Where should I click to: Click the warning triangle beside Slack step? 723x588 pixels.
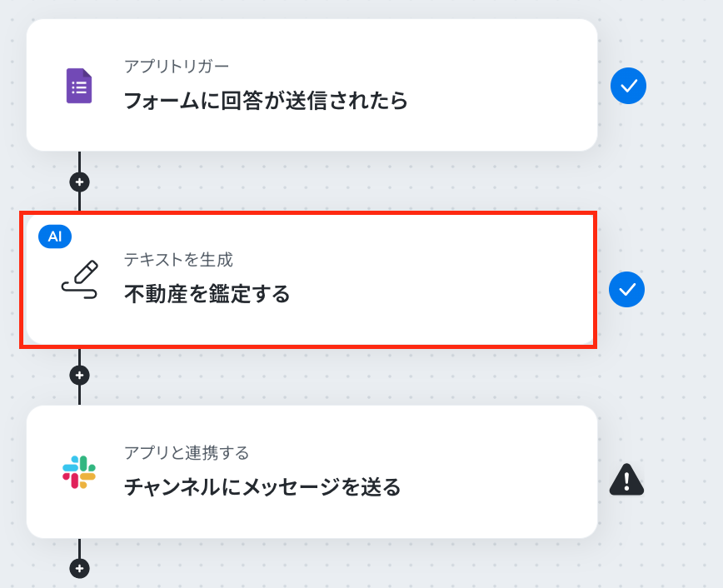(x=626, y=480)
